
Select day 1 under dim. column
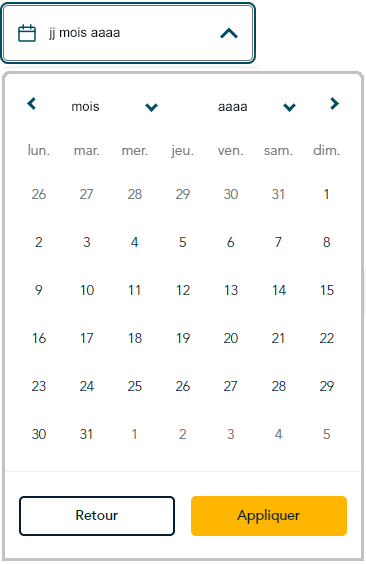click(326, 194)
